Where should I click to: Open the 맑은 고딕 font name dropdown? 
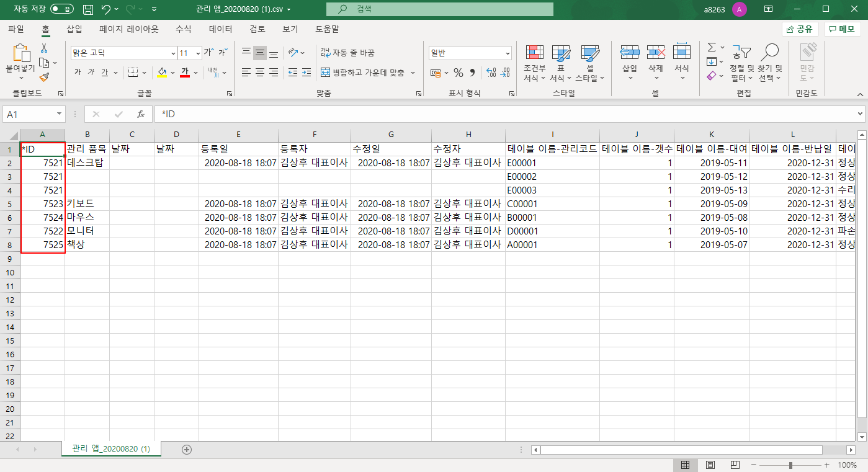coord(173,53)
